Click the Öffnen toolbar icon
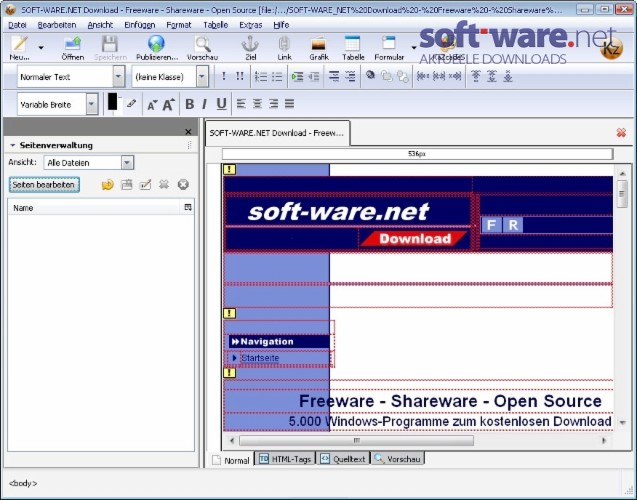 [x=73, y=48]
